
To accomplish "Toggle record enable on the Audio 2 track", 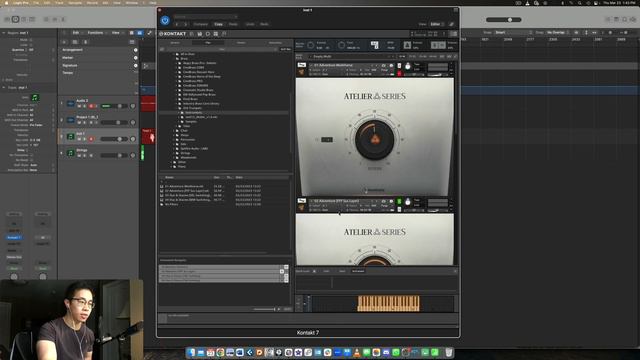I will pos(91,106).
